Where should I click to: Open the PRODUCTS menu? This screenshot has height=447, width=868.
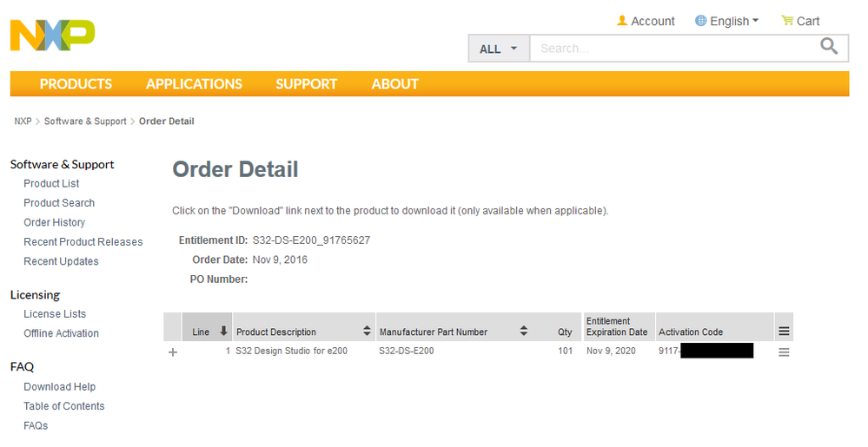[76, 84]
